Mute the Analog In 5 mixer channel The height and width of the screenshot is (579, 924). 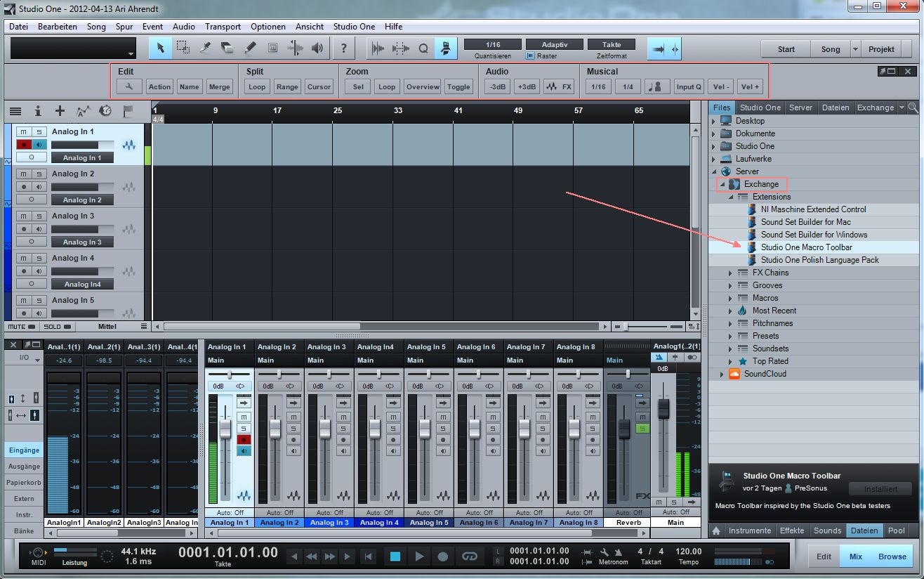pos(444,417)
